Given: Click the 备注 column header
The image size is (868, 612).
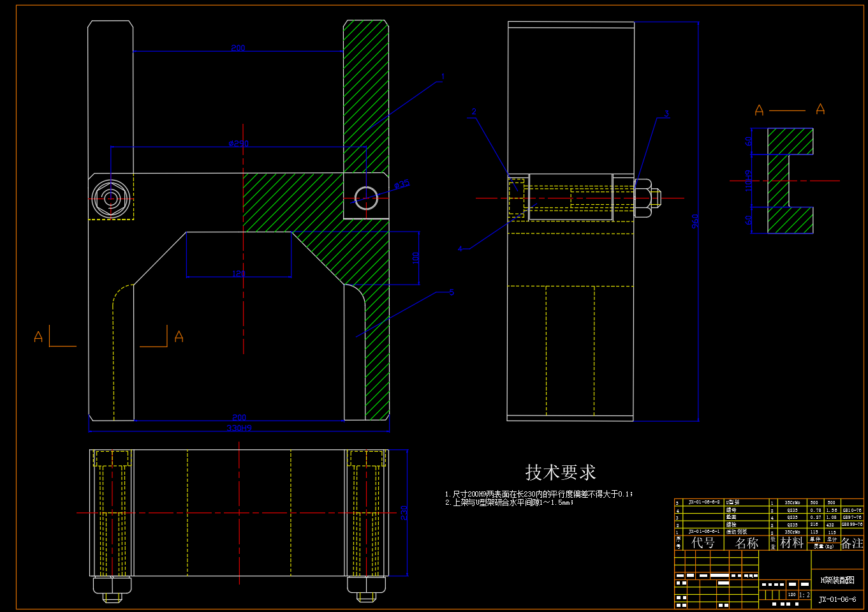Looking at the screenshot, I should (852, 543).
